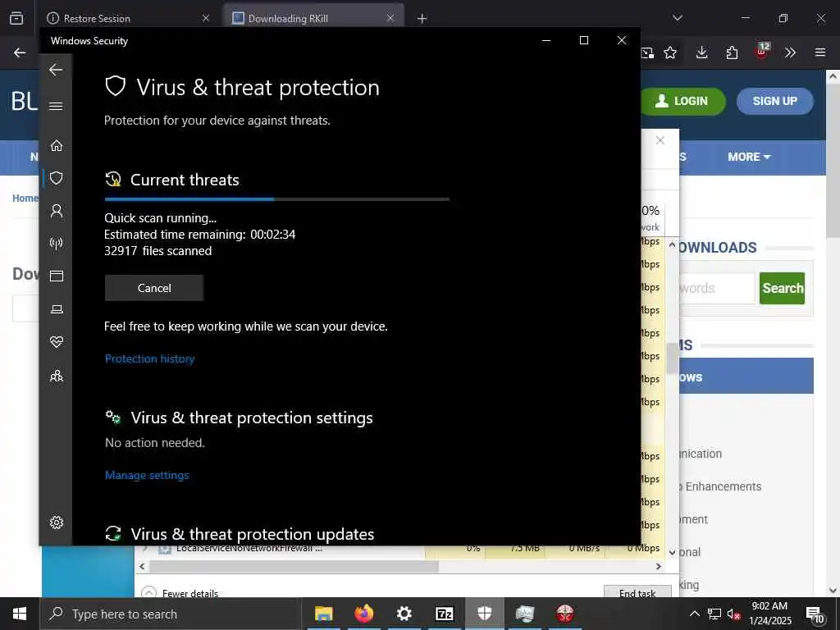Go back in Windows Security
This screenshot has height=630, width=840.
(56, 70)
